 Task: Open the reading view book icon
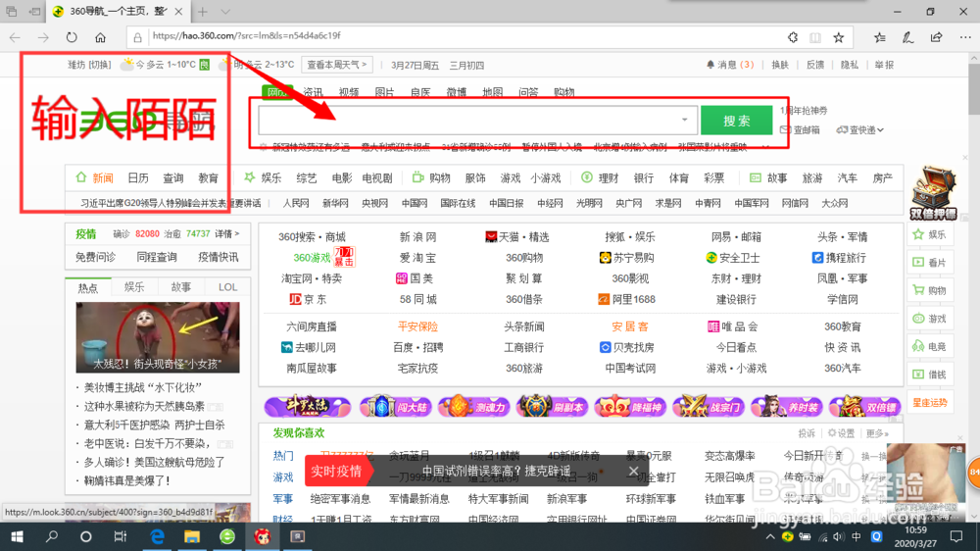[x=815, y=37]
